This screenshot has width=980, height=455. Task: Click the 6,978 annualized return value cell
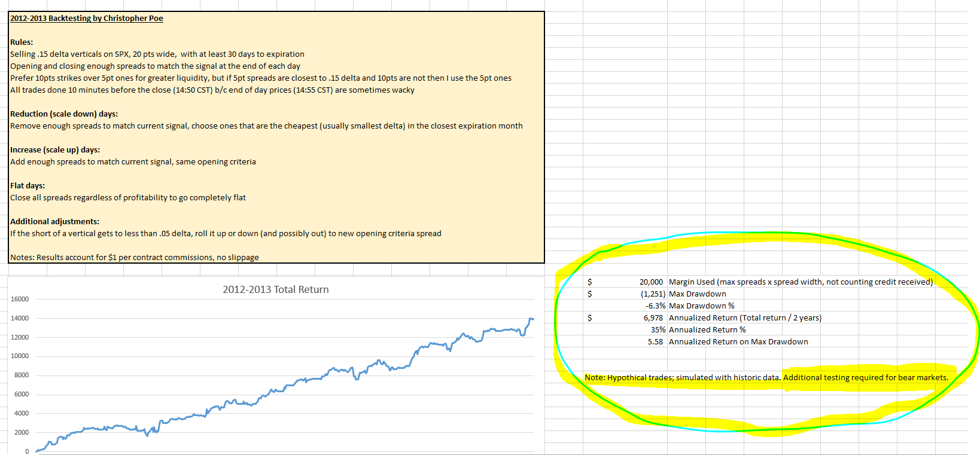pos(653,318)
